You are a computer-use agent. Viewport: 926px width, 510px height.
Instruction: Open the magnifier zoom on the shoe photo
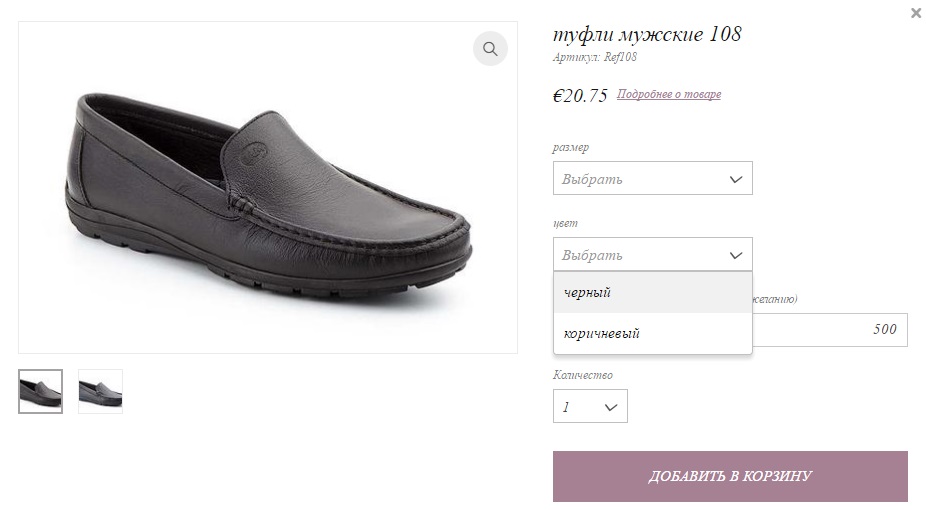(490, 48)
